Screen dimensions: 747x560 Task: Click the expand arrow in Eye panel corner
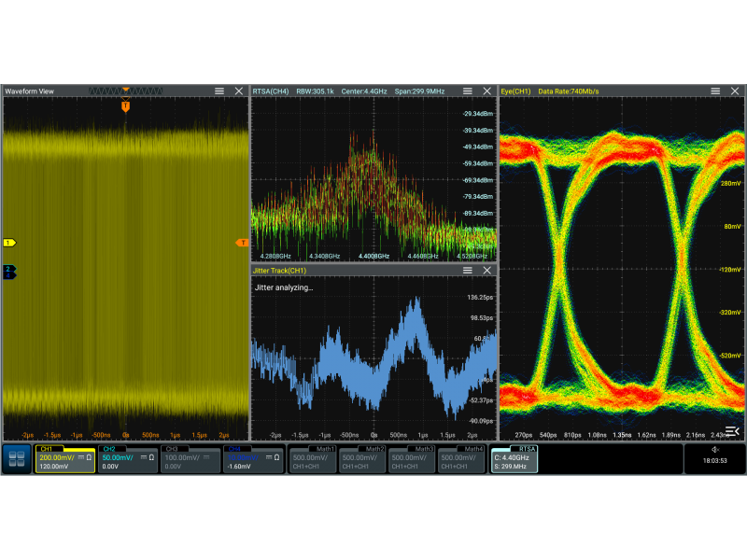tap(732, 430)
